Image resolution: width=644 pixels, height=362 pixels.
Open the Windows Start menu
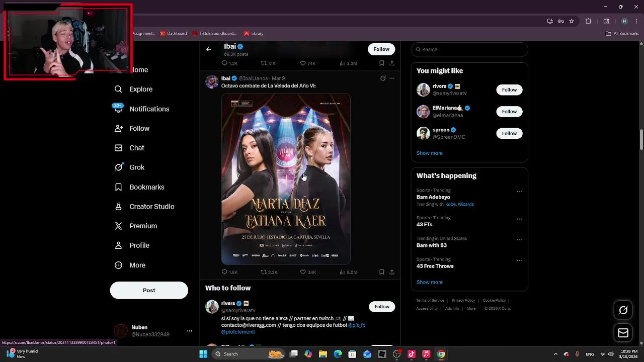pyautogui.click(x=203, y=354)
